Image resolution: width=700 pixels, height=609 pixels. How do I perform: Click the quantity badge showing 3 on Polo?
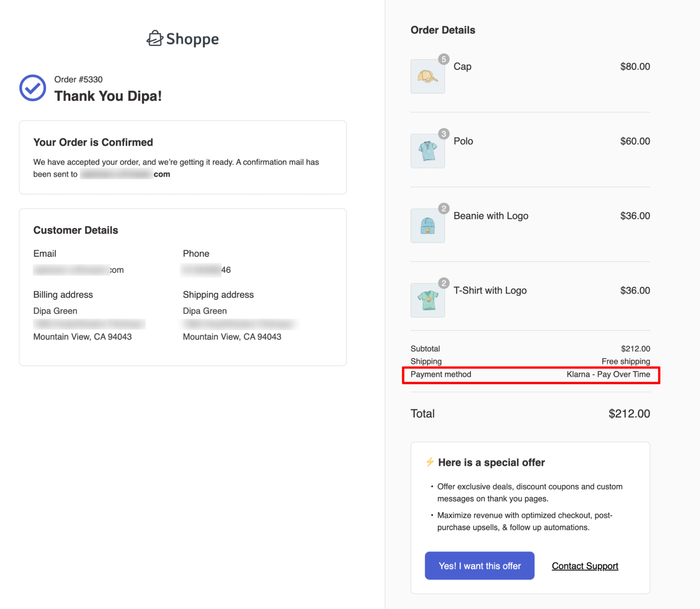point(443,134)
